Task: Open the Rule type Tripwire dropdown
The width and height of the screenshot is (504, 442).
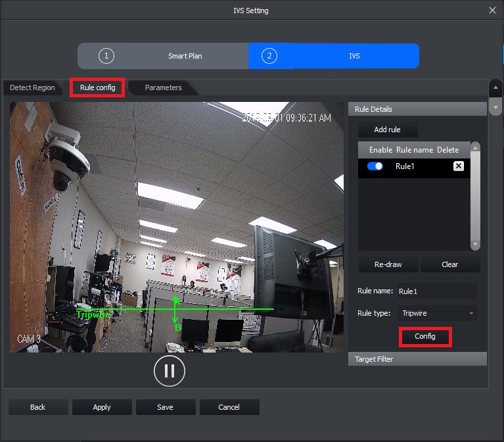Action: [437, 313]
